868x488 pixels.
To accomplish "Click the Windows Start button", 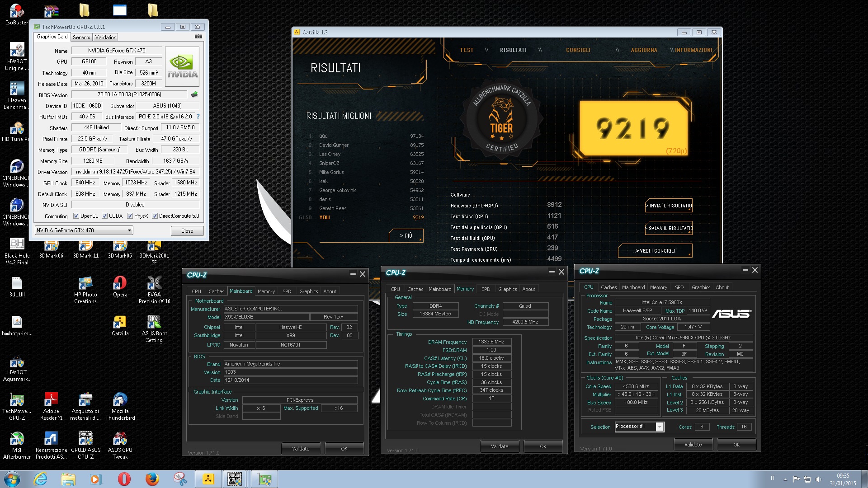I will [x=12, y=479].
